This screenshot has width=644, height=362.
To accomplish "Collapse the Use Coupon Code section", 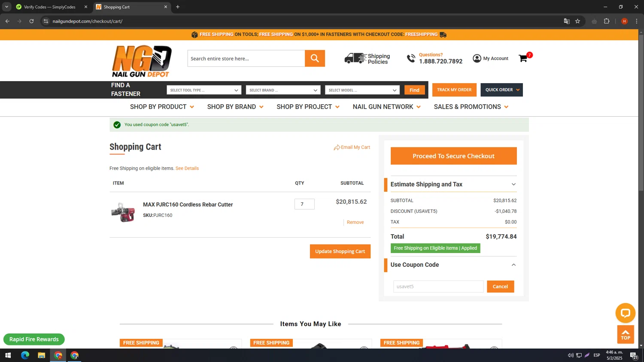I will [x=453, y=265].
